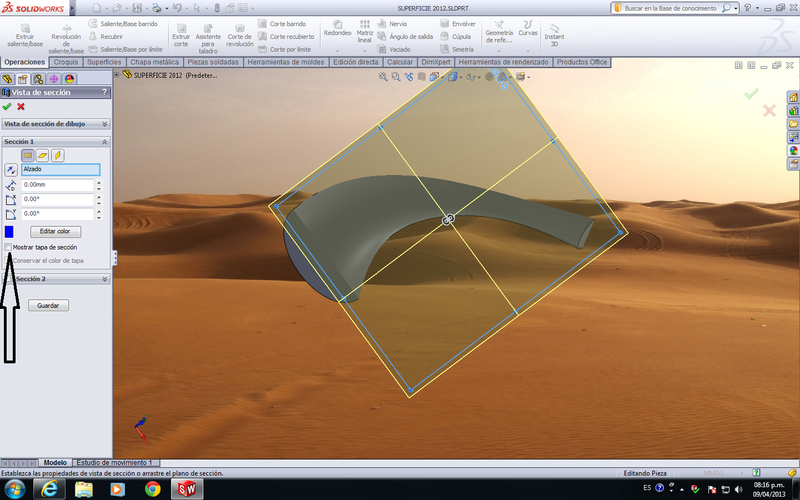Click the Editar color button
The image size is (800, 500).
tap(55, 231)
